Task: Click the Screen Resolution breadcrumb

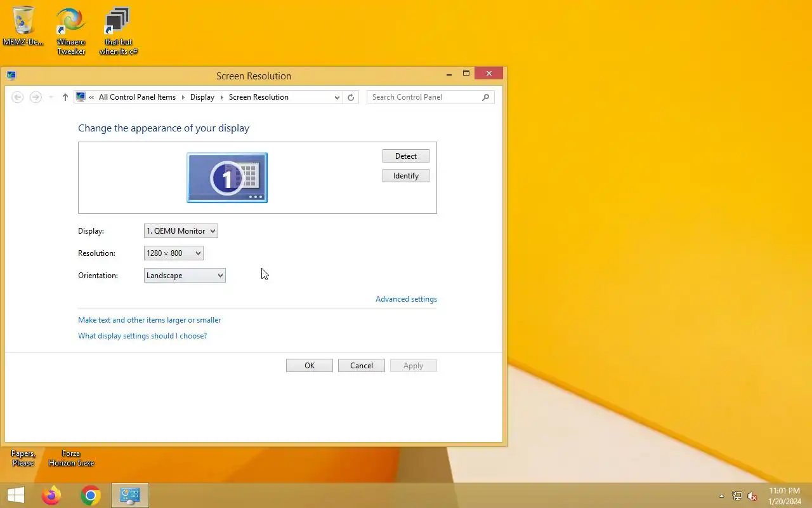Action: pyautogui.click(x=259, y=97)
